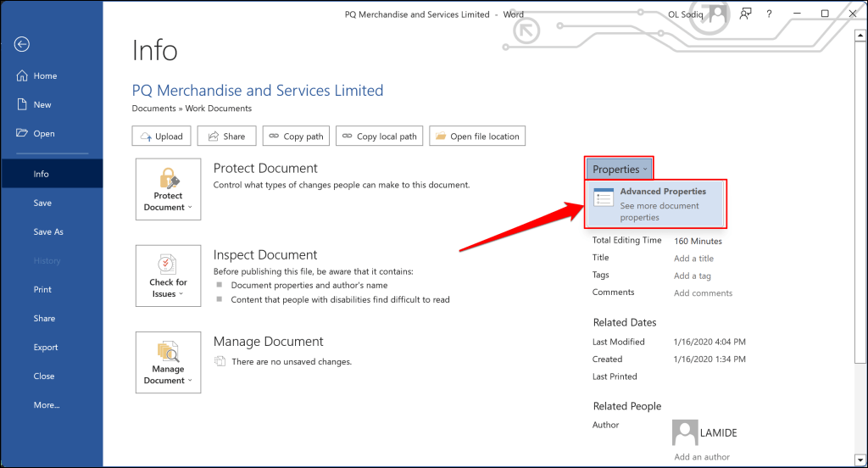
Task: Click Documents in the file path
Action: click(x=154, y=109)
